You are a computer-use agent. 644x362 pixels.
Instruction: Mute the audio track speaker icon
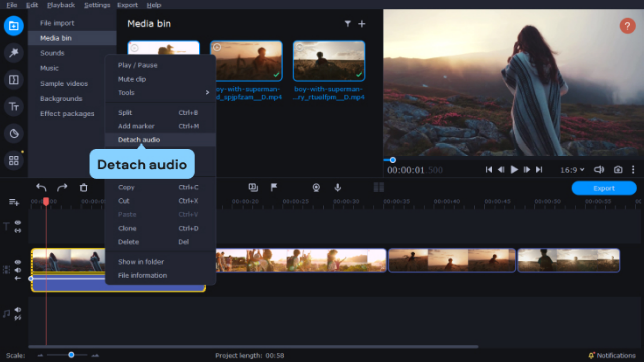(18, 310)
